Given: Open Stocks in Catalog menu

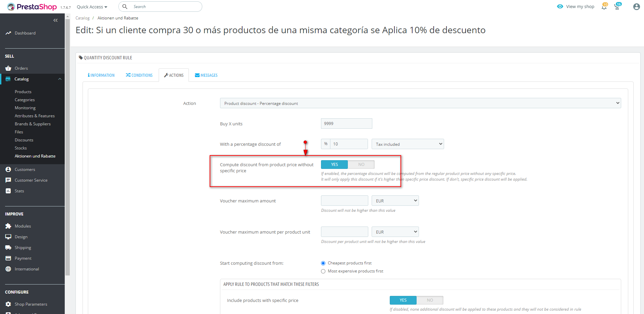Looking at the screenshot, I should click(x=21, y=148).
